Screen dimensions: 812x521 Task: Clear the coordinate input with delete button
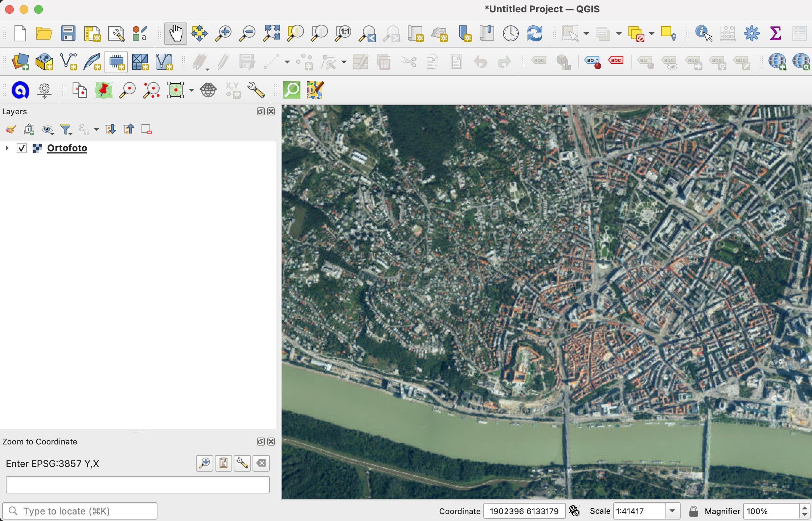tap(261, 463)
